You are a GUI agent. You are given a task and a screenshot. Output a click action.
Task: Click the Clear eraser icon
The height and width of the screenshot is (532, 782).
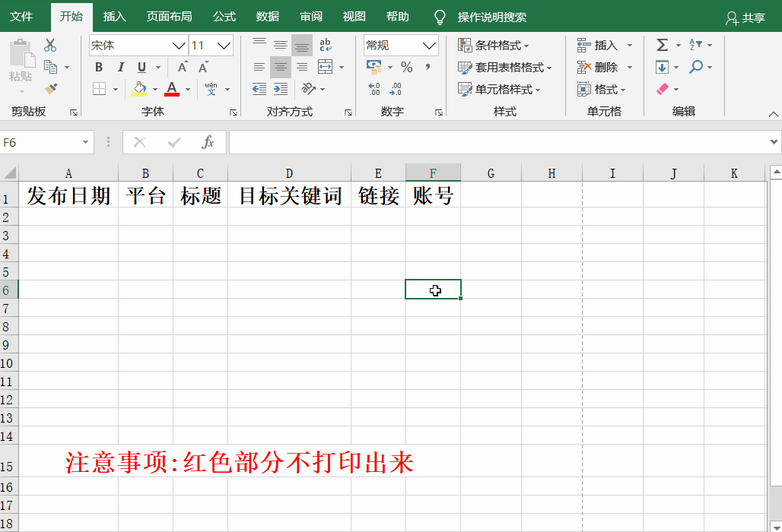[663, 89]
